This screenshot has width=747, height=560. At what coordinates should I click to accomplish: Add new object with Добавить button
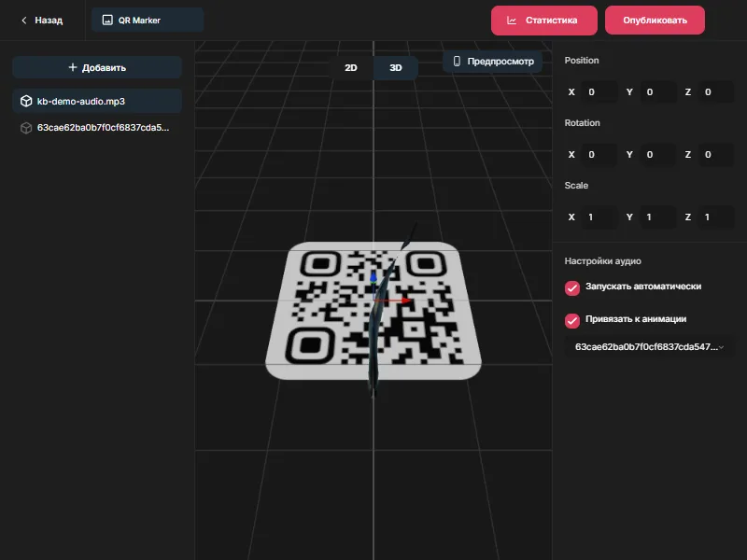coord(97,67)
